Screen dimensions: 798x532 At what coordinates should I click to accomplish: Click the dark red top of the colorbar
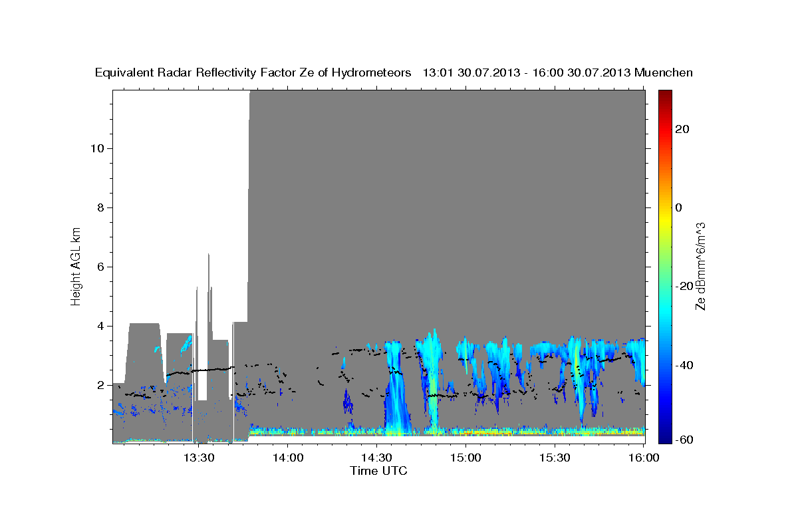665,94
